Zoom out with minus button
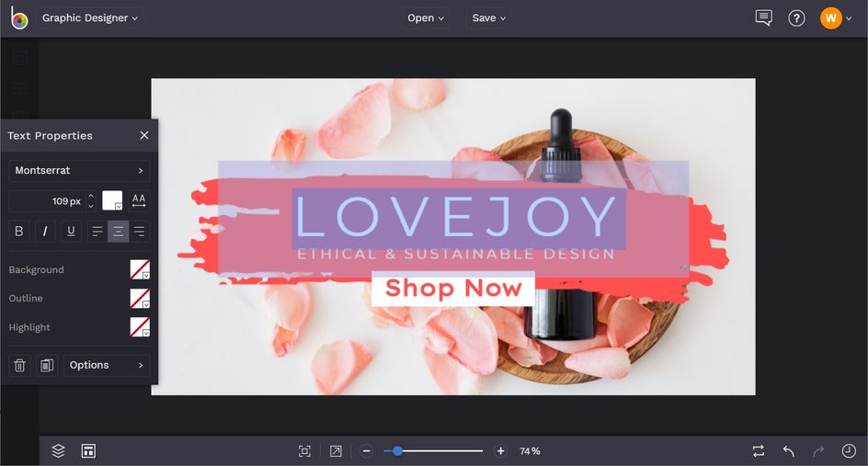Viewport: 868px width, 466px height. point(367,451)
